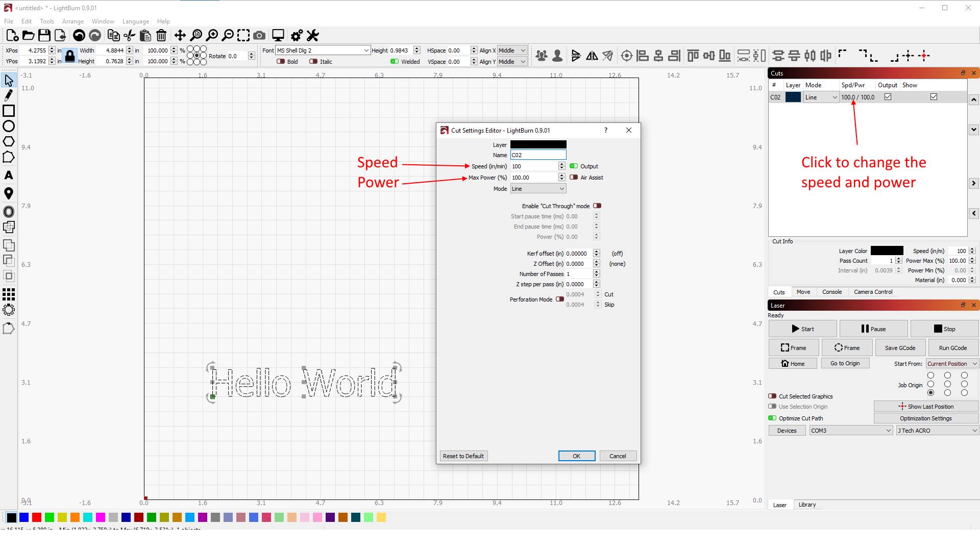
Task: Switch to the Camera Control tab
Action: [873, 292]
